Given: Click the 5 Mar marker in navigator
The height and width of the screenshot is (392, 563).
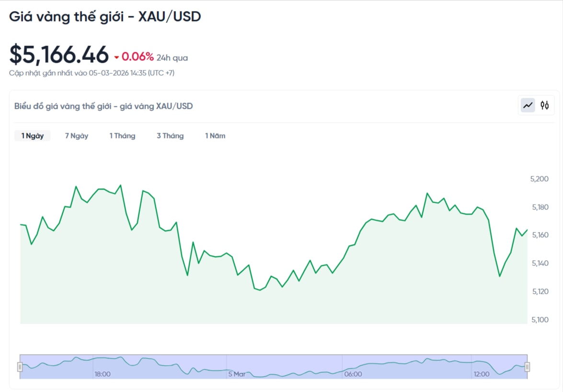Looking at the screenshot, I should click(x=237, y=374).
